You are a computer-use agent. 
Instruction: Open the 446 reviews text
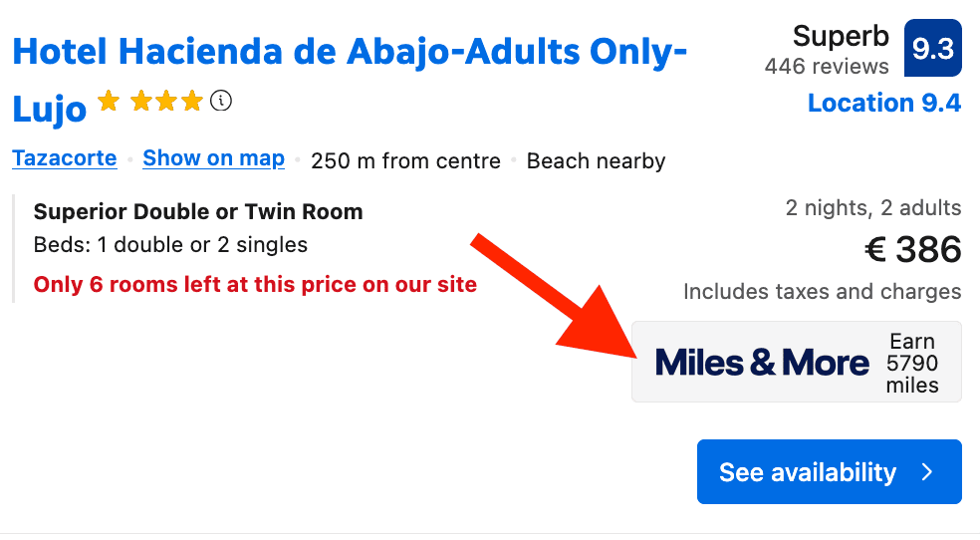point(826,67)
